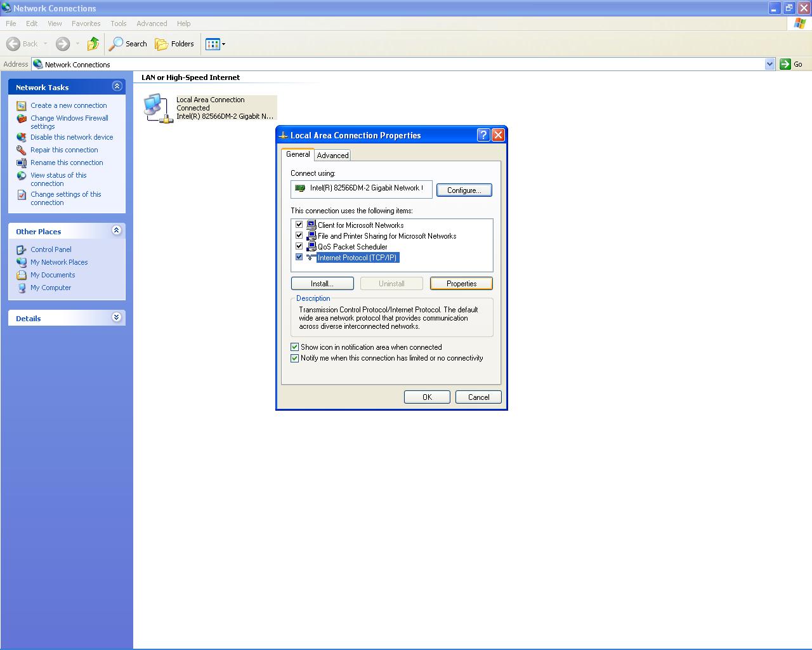Open the Address bar dropdown
The width and height of the screenshot is (812, 650).
point(769,64)
